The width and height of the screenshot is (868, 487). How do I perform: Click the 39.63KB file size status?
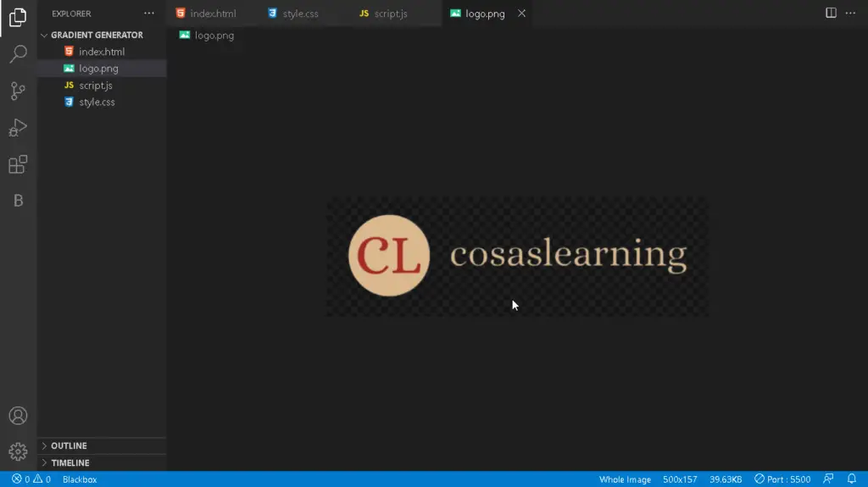726,479
